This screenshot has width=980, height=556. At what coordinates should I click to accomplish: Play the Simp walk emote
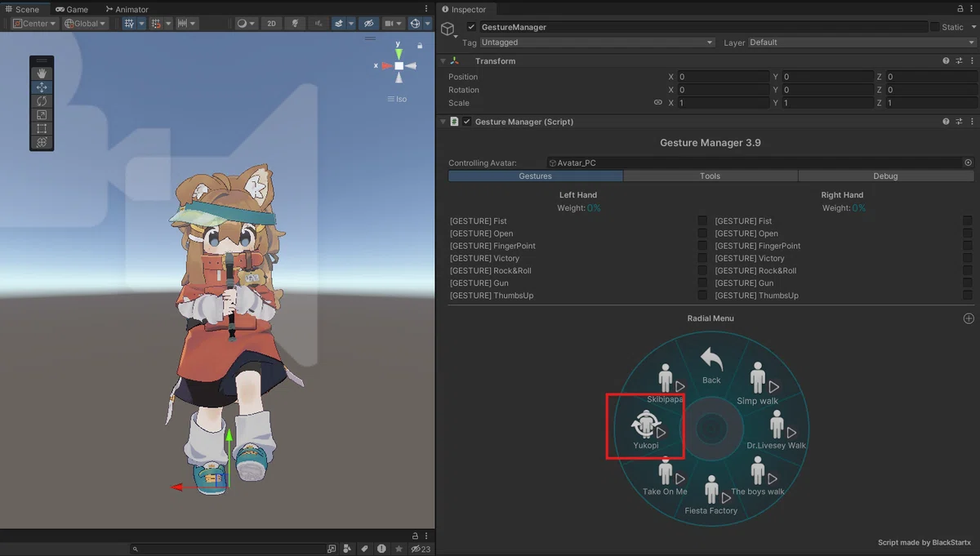coord(758,385)
